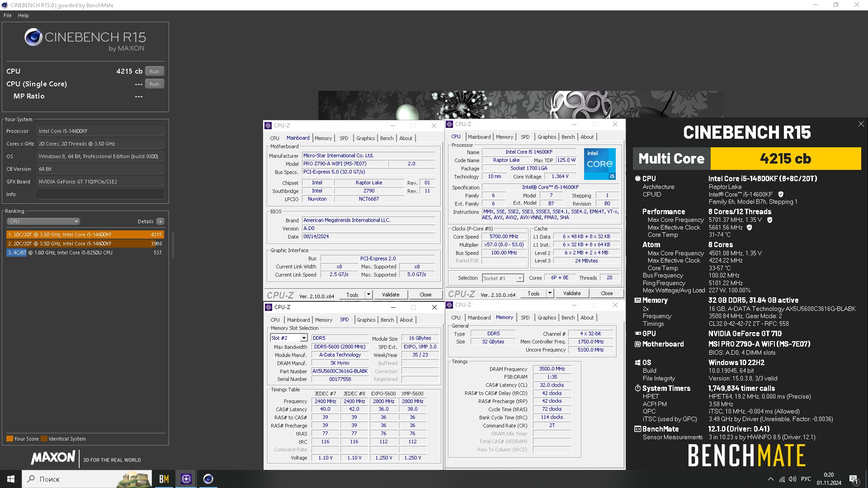This screenshot has height=488, width=868.
Task: Close the BenchMate result overlay panel
Action: coord(861,124)
